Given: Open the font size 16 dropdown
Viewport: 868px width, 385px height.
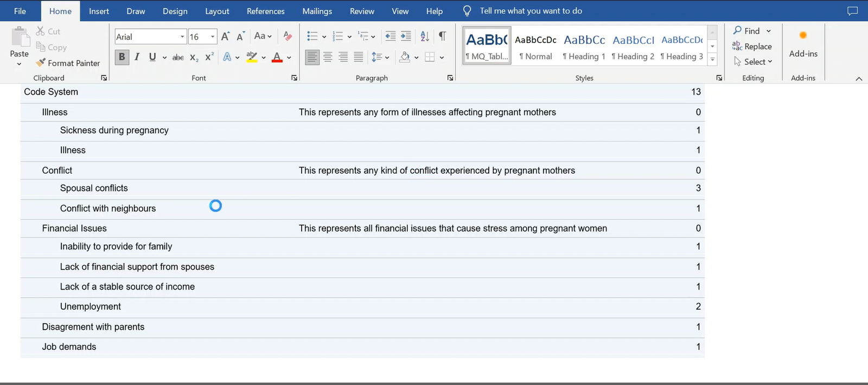Looking at the screenshot, I should 213,37.
